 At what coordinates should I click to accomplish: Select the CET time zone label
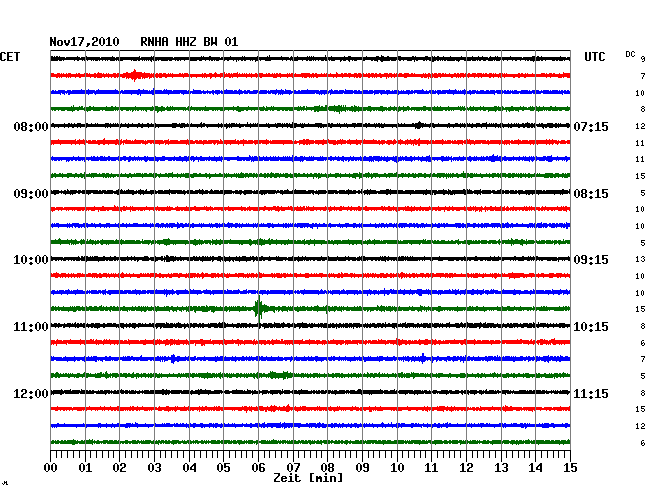coord(10,57)
